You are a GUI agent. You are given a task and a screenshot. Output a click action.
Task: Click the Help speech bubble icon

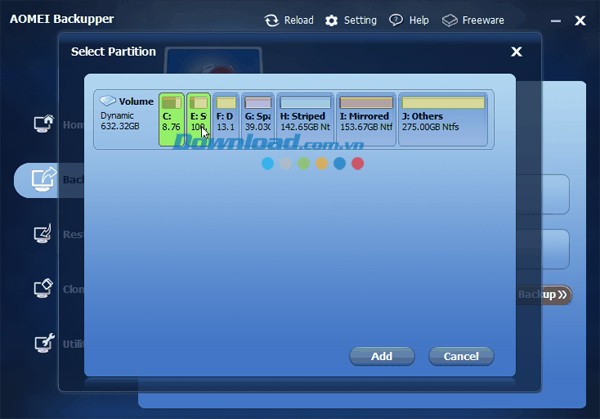click(396, 20)
